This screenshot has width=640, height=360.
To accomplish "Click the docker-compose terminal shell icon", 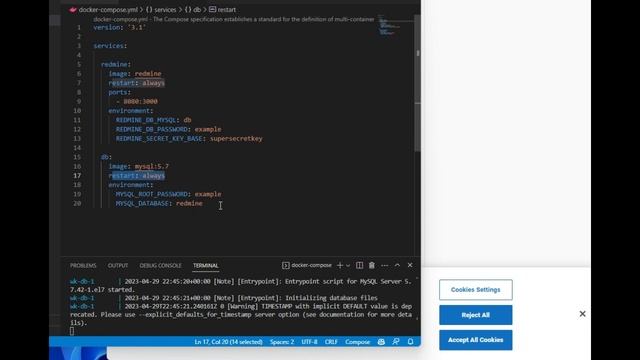I will pyautogui.click(x=286, y=265).
